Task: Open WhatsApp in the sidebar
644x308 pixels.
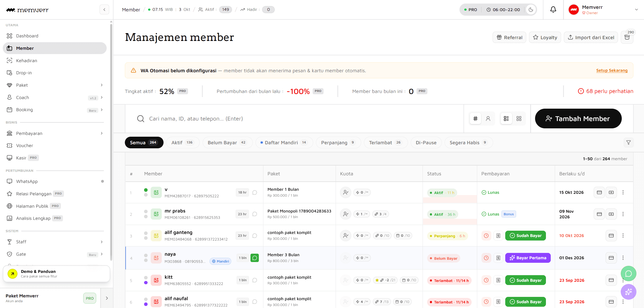Action: point(55,181)
